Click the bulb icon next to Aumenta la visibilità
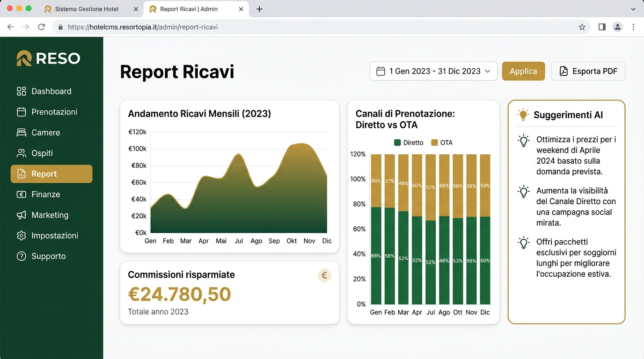The height and width of the screenshot is (359, 644). (524, 192)
